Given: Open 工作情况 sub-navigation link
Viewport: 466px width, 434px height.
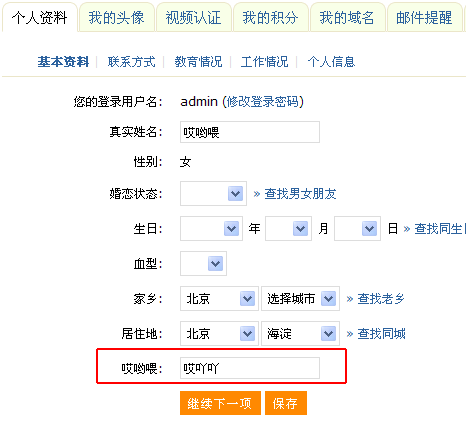Looking at the screenshot, I should pyautogui.click(x=265, y=62).
